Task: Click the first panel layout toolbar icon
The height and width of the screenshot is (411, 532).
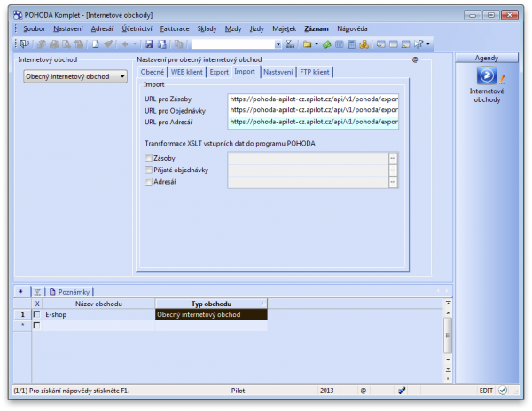Action: click(380, 44)
